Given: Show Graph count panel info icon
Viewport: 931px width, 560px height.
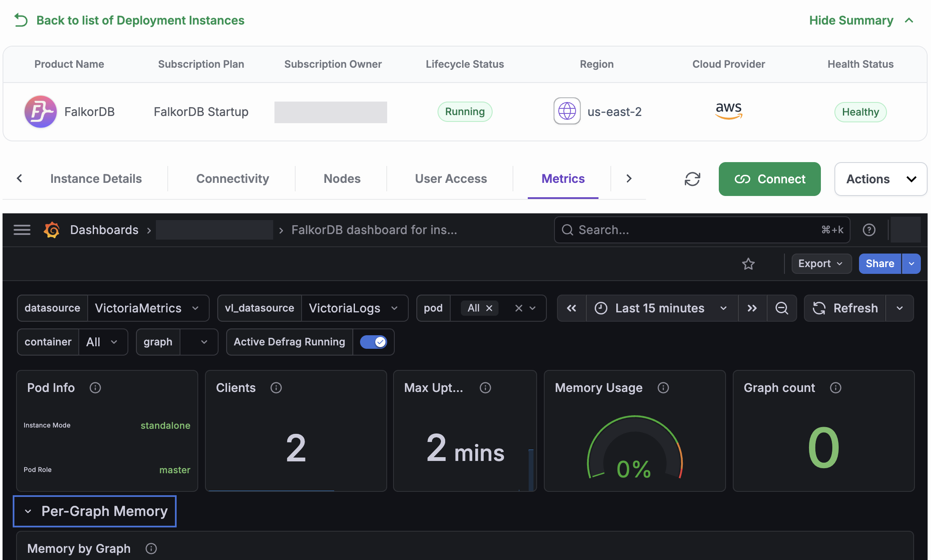Looking at the screenshot, I should [x=836, y=388].
